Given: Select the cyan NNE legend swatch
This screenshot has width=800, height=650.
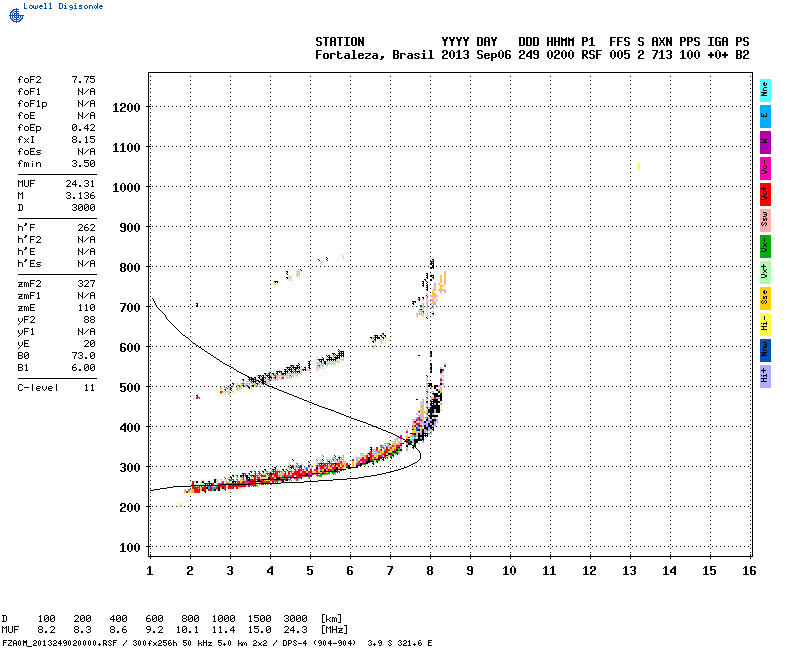Looking at the screenshot, I should (x=765, y=89).
